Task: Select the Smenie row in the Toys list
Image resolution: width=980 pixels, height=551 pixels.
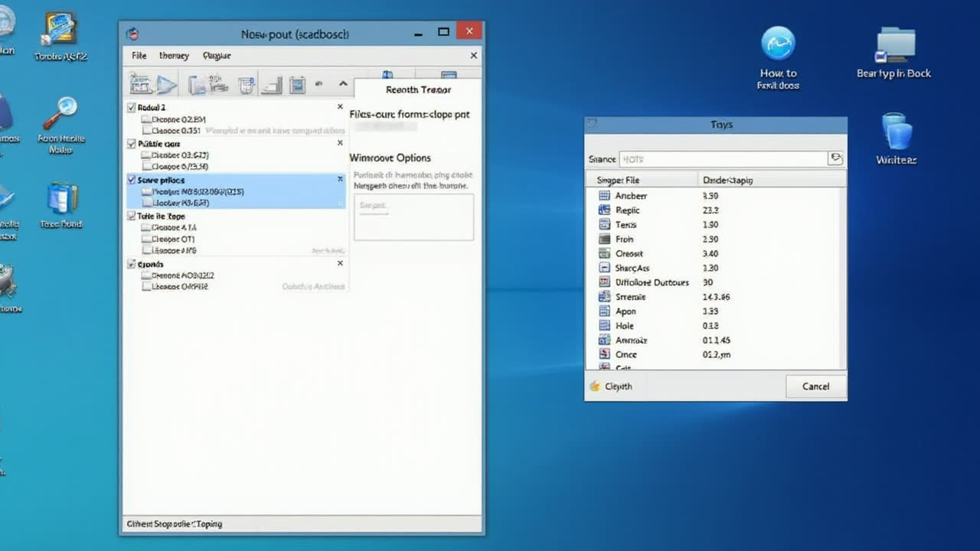Action: (x=632, y=297)
